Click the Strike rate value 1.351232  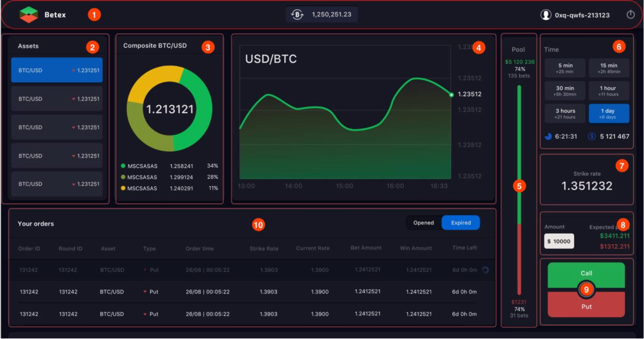point(587,186)
